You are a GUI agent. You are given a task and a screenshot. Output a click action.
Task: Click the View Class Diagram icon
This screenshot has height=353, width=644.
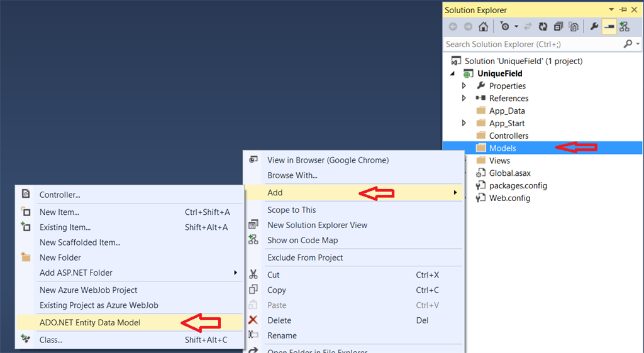coord(625,26)
